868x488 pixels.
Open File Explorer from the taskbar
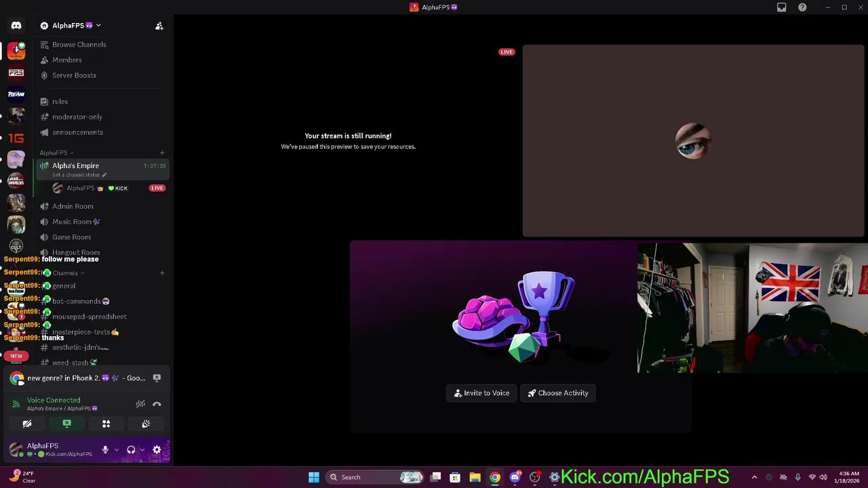475,477
